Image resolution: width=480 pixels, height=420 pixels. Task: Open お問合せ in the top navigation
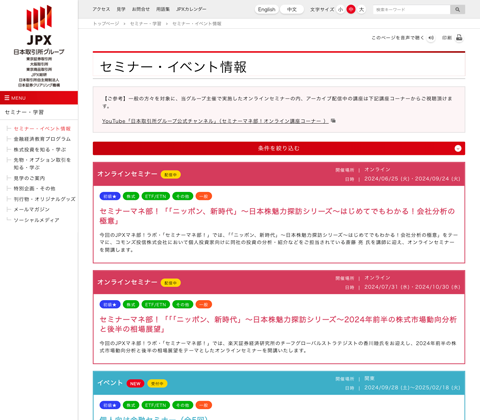141,9
